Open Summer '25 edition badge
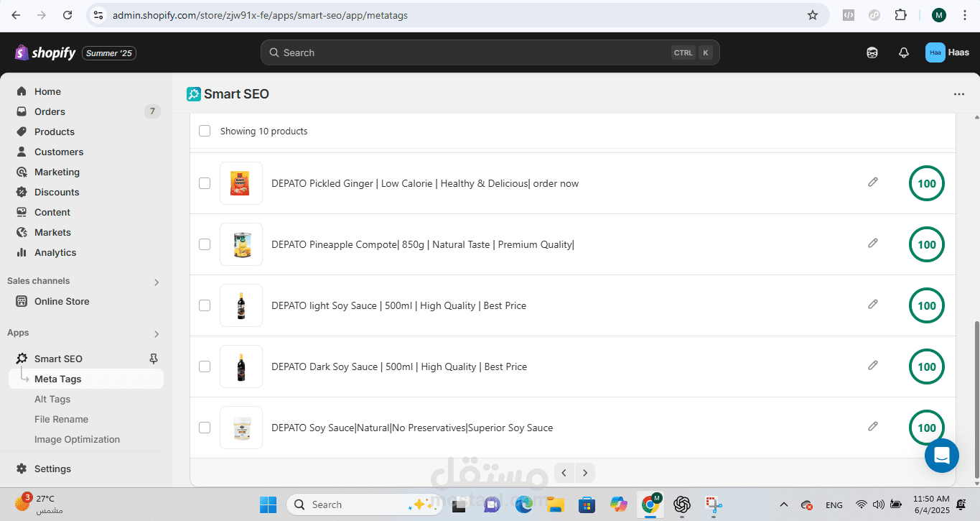 click(110, 53)
